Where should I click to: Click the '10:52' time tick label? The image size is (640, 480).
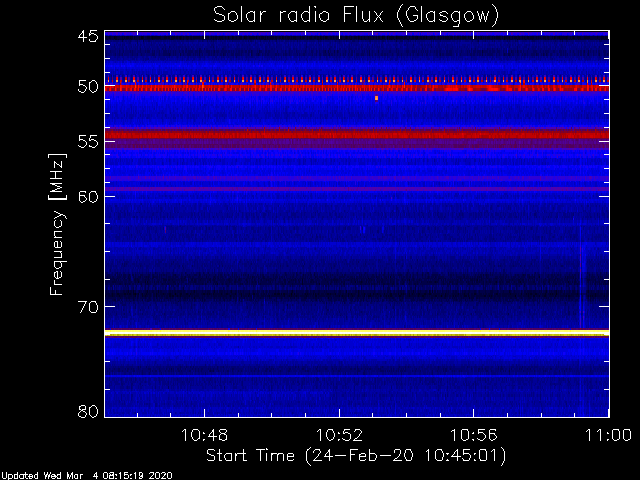[x=339, y=435]
